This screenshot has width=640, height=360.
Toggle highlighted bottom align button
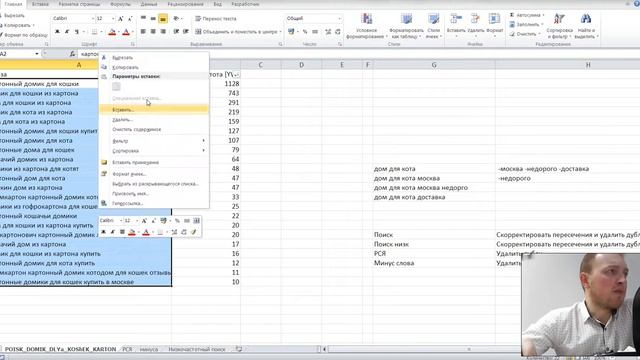coord(163,18)
